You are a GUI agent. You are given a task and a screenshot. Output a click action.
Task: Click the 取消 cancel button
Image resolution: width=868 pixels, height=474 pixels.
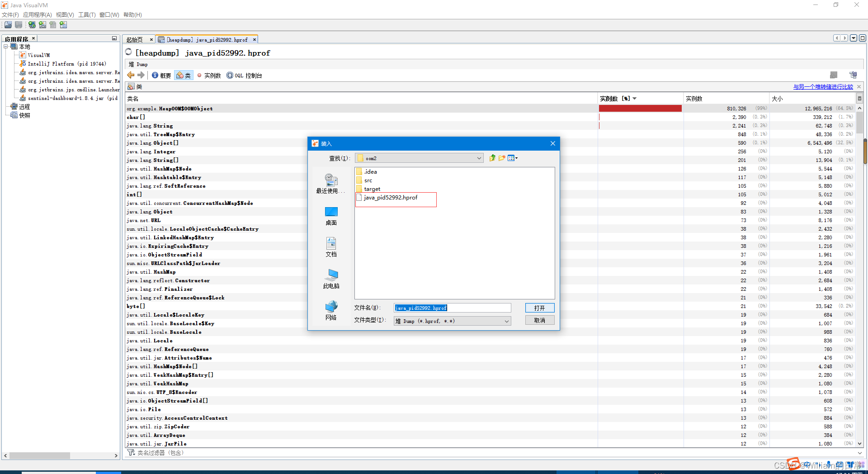540,320
